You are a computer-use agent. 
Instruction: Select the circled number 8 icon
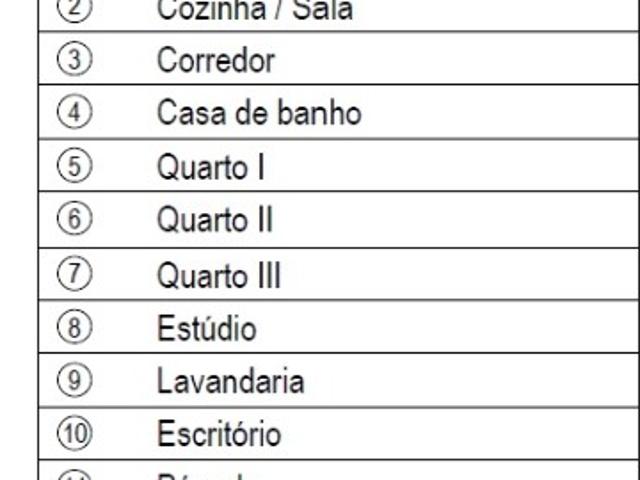(74, 327)
